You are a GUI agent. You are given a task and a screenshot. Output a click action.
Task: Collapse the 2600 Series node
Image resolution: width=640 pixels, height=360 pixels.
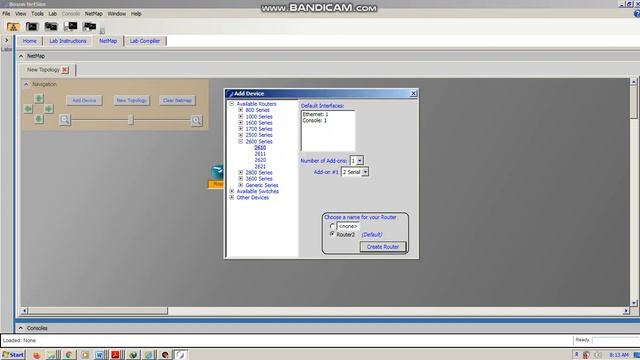(x=240, y=141)
